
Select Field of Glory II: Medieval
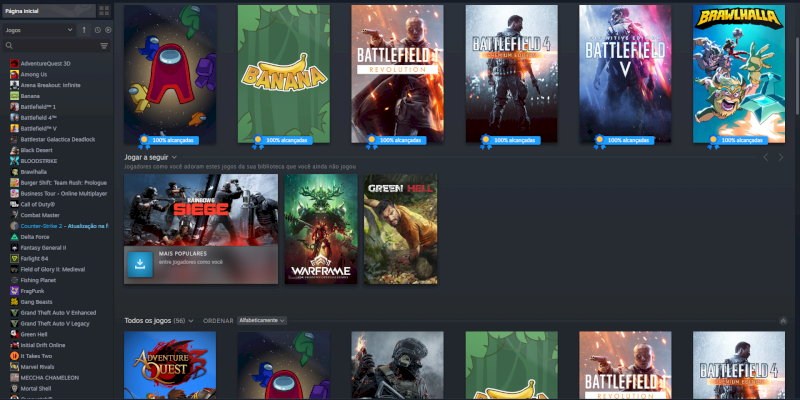(53, 269)
